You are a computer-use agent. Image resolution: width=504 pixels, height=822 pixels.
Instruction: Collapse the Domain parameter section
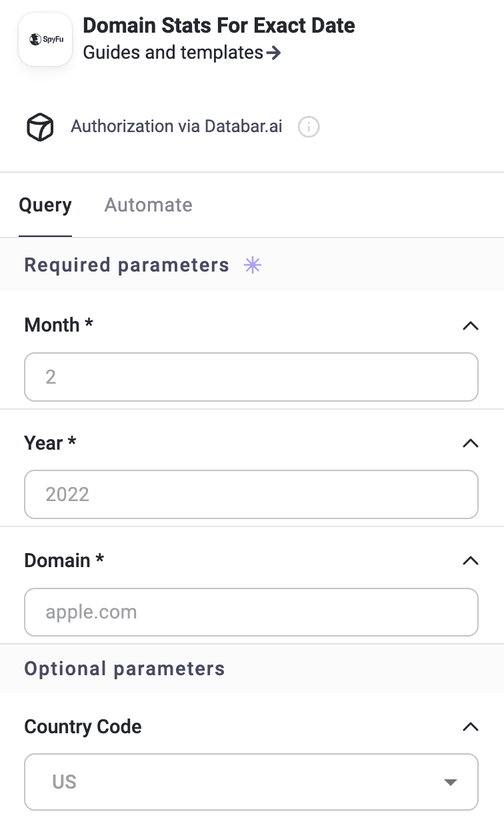(x=470, y=560)
